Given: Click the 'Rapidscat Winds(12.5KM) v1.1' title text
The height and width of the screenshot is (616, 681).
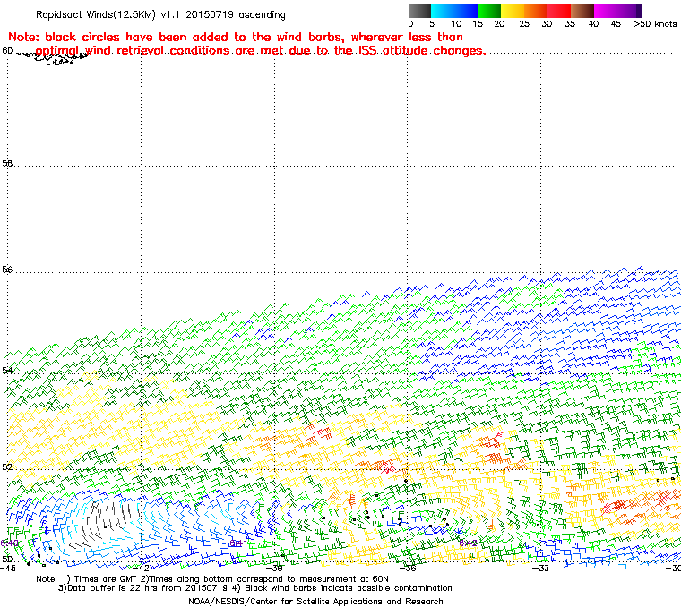Looking at the screenshot, I should 108,14.
